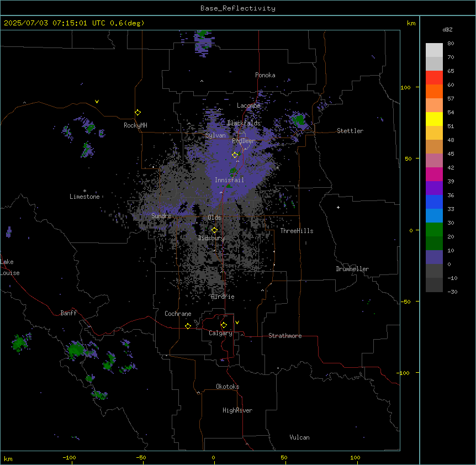Select the Didsbury label
Screen dimensions: 476x465
211,238
